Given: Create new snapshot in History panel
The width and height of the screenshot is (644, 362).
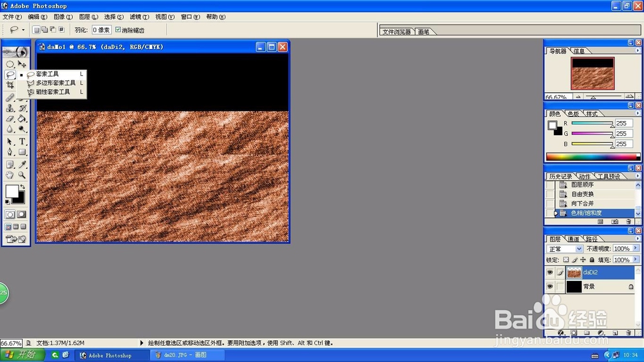Looking at the screenshot, I should pos(614,222).
